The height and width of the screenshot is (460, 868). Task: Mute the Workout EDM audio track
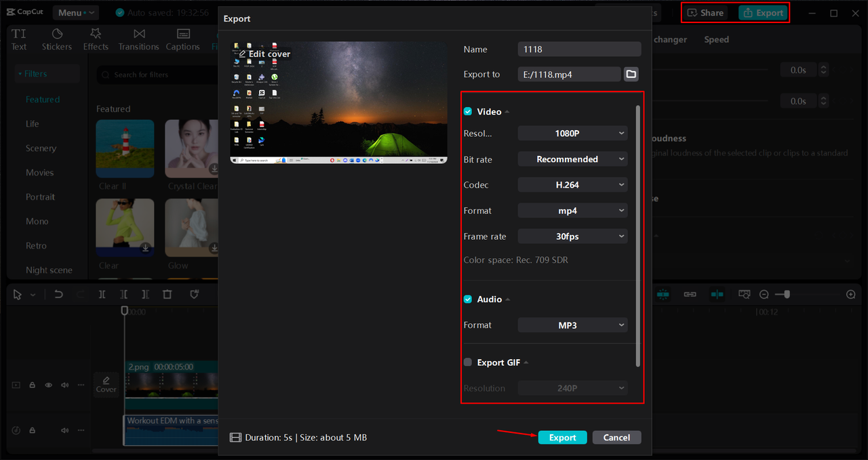click(x=65, y=430)
